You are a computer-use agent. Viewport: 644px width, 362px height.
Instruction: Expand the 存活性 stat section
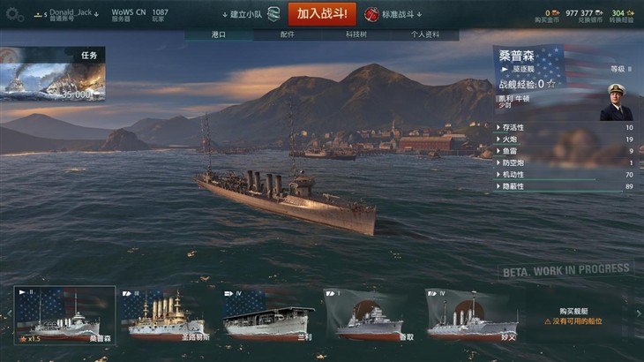[565, 128]
